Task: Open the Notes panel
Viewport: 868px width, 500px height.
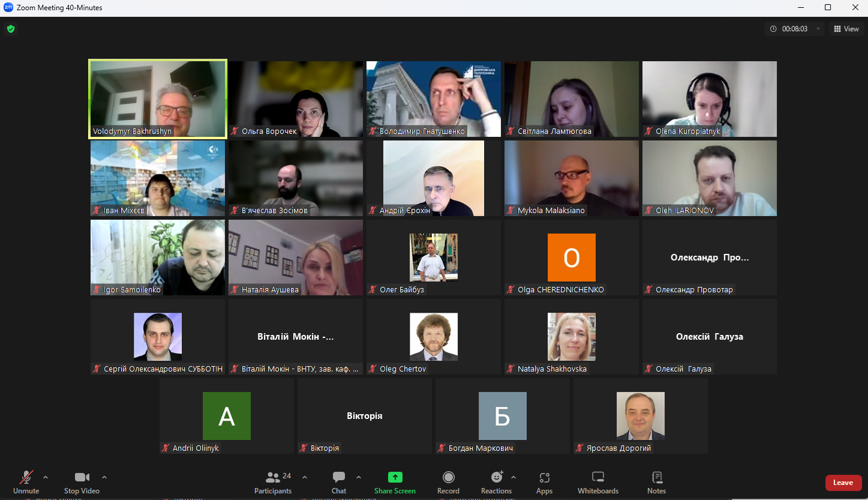Action: 656,482
